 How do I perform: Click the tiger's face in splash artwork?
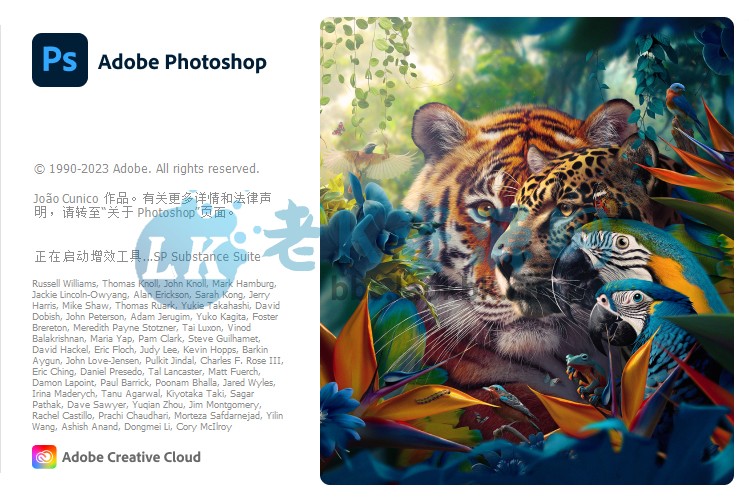[x=468, y=210]
